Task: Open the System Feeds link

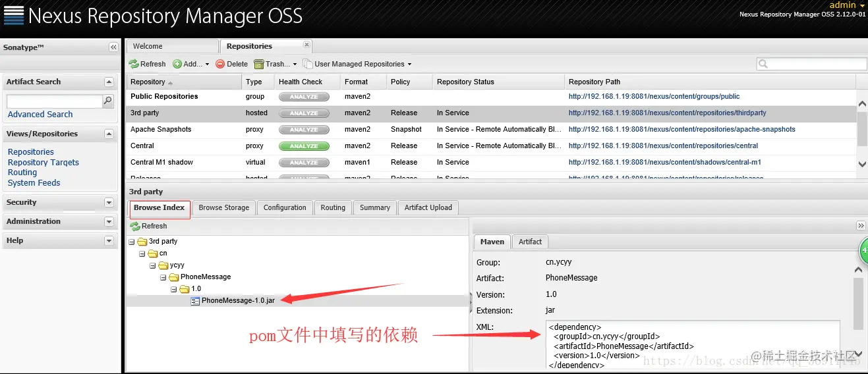Action: (34, 183)
